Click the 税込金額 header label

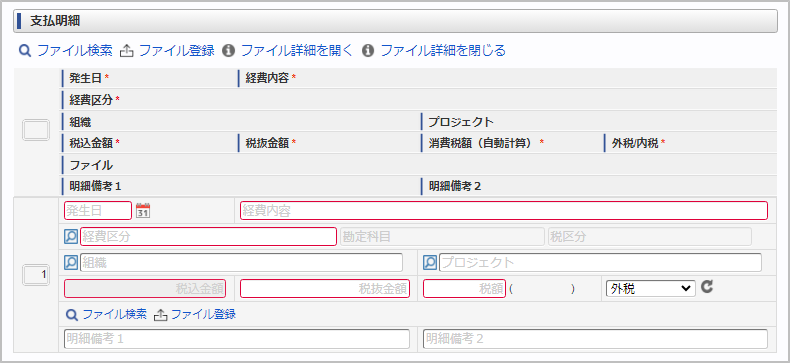[91, 143]
